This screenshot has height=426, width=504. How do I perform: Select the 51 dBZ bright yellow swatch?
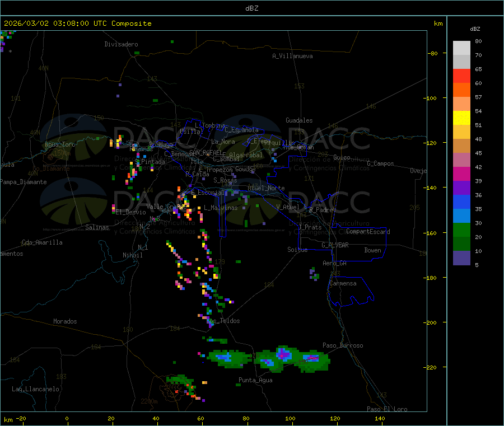point(461,118)
